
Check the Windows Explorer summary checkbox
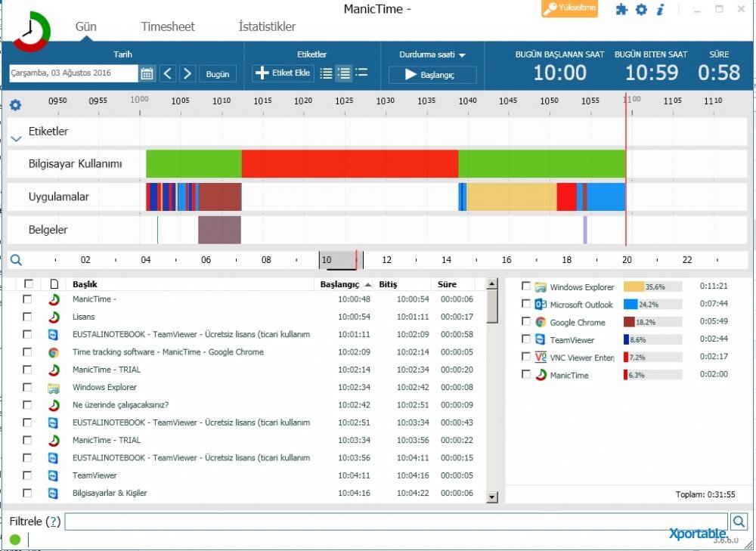click(526, 286)
